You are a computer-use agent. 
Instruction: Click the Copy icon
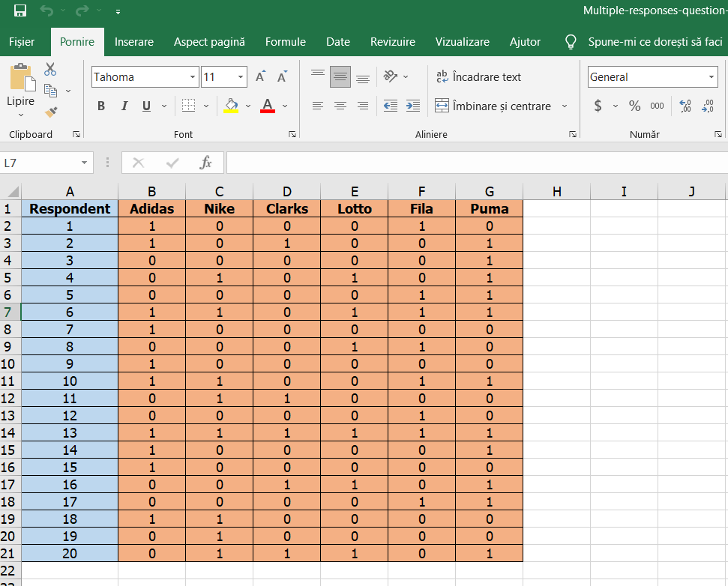coord(50,91)
